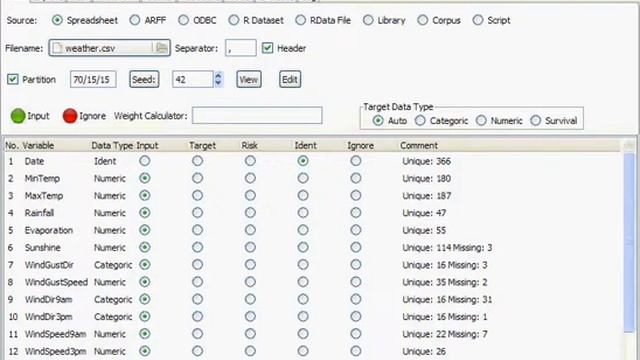Click the Variable column header
Viewport: 640px width, 360px height.
(x=38, y=145)
